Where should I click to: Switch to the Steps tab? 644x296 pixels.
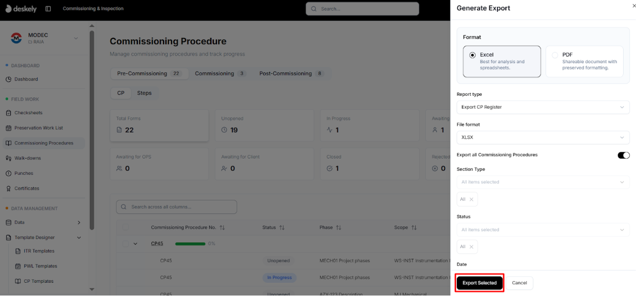pyautogui.click(x=144, y=93)
